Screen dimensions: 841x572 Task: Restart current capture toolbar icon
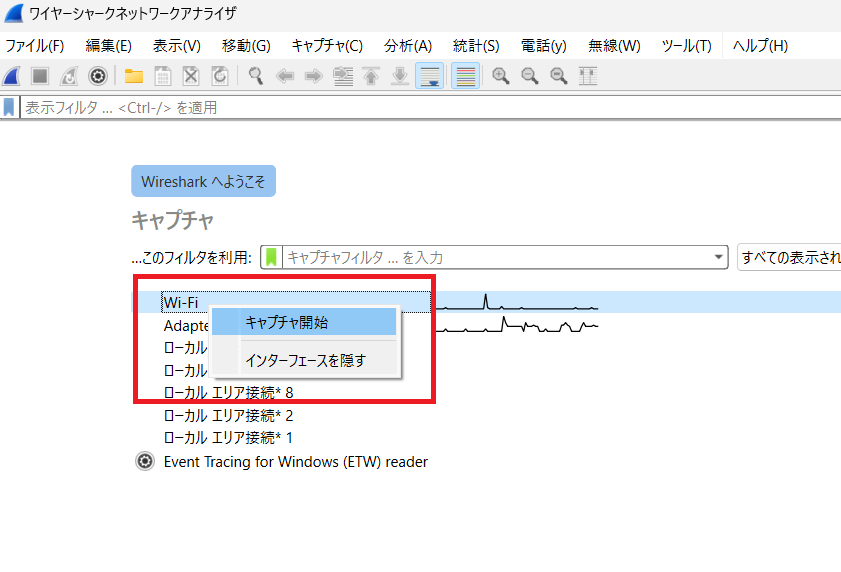[x=69, y=76]
